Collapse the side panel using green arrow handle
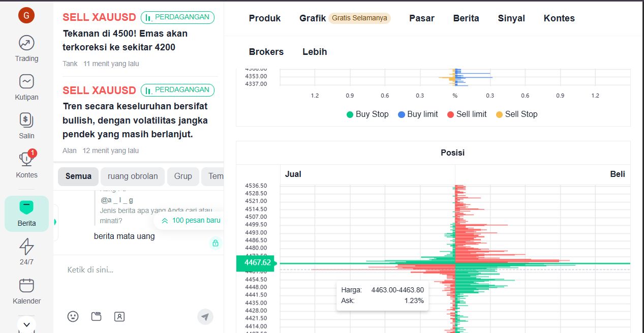Screen dimensions: 644x333 click(x=55, y=222)
